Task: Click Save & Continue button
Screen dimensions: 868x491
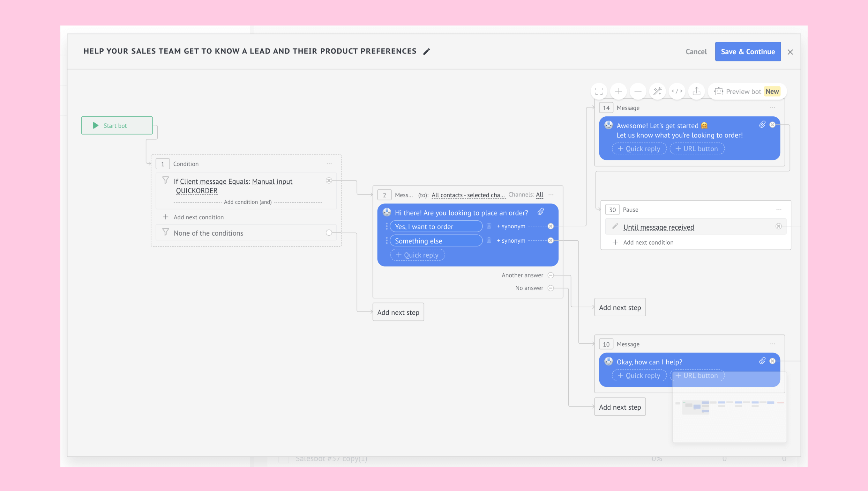Action: (x=748, y=52)
